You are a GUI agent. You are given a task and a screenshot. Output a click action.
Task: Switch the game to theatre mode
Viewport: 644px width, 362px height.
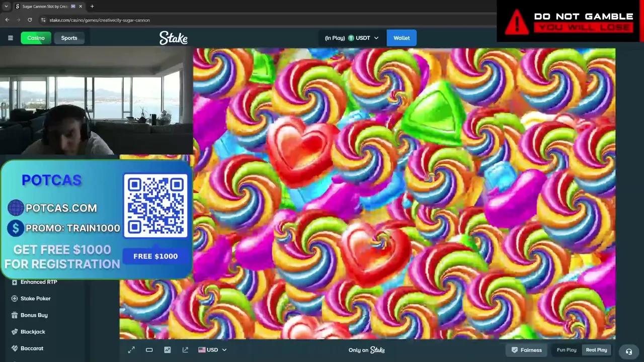point(149,350)
